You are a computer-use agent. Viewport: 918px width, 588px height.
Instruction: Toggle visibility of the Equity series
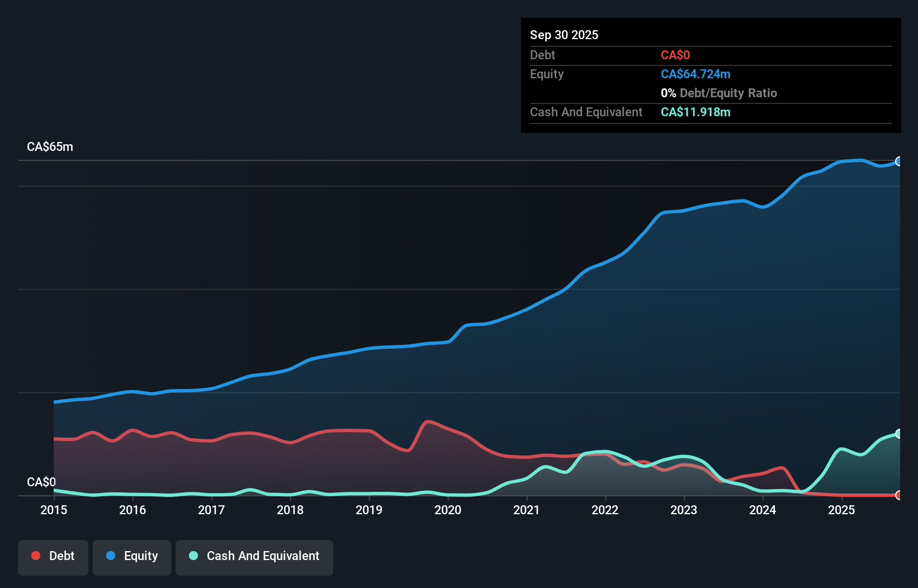coord(131,556)
